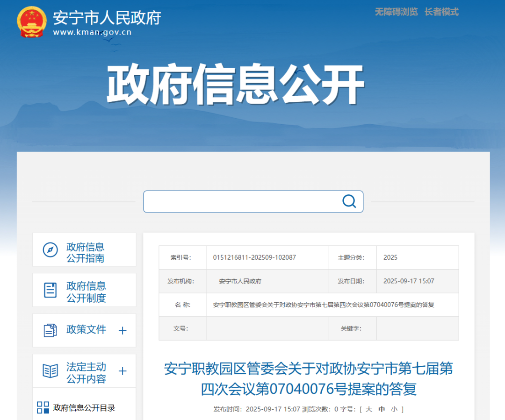Click the 发布日期 value 2025-09-17 15:07
Image resolution: width=505 pixels, height=420 pixels.
point(409,281)
